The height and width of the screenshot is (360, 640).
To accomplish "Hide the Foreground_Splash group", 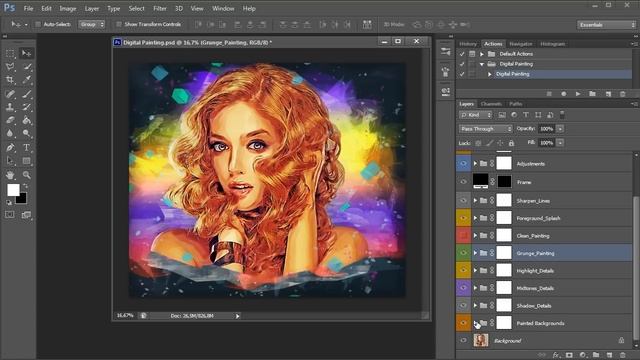I will pyautogui.click(x=463, y=218).
